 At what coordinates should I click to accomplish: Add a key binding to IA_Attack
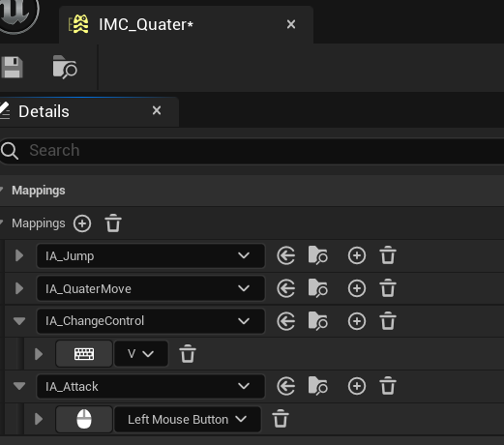coord(357,386)
